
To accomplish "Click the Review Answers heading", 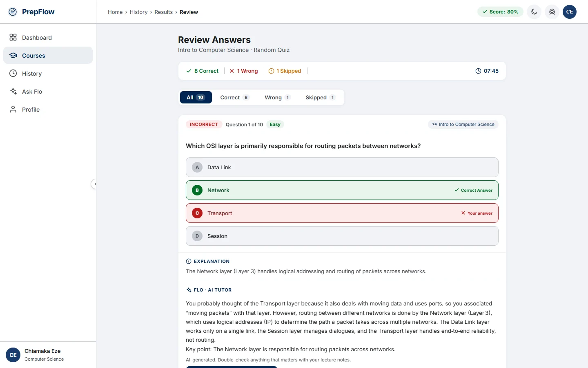I will coord(214,40).
